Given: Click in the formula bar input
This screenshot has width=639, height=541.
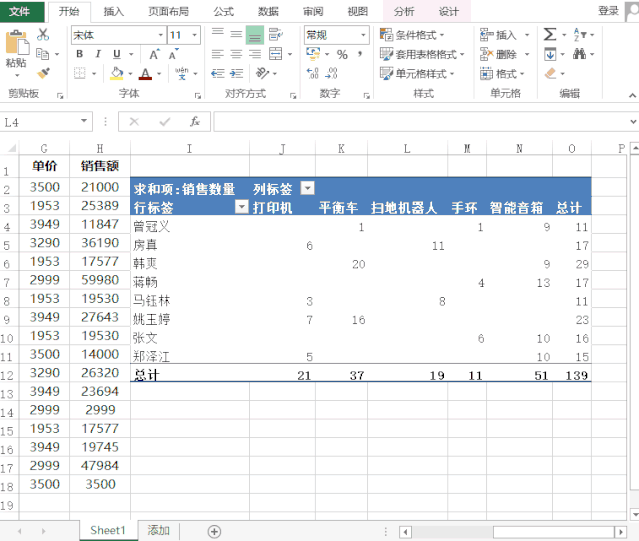Looking at the screenshot, I should tap(422, 121).
